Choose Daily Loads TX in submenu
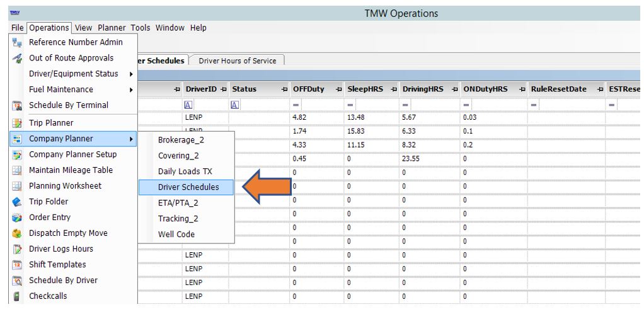Screen dimensions: 644x309 point(186,172)
